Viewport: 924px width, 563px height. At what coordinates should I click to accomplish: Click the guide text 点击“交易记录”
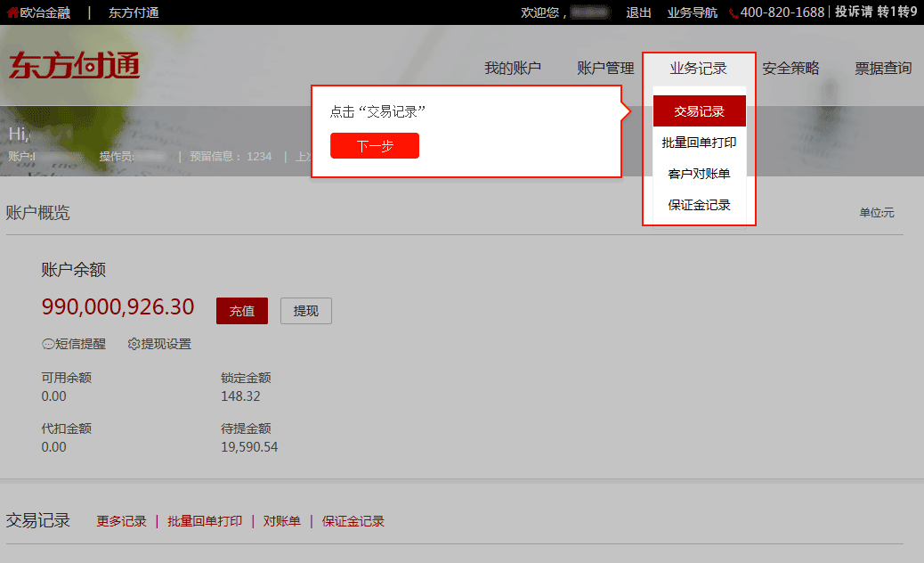click(x=377, y=111)
